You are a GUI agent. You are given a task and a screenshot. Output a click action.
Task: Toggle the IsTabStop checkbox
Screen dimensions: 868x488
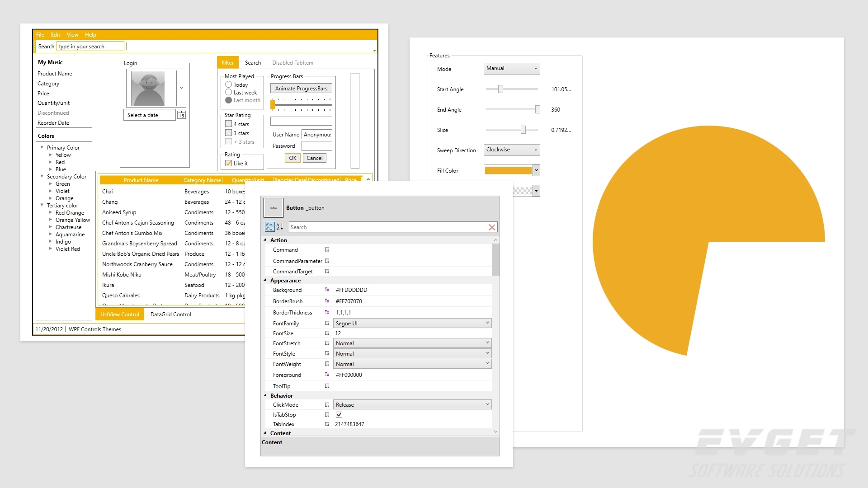[x=339, y=414]
